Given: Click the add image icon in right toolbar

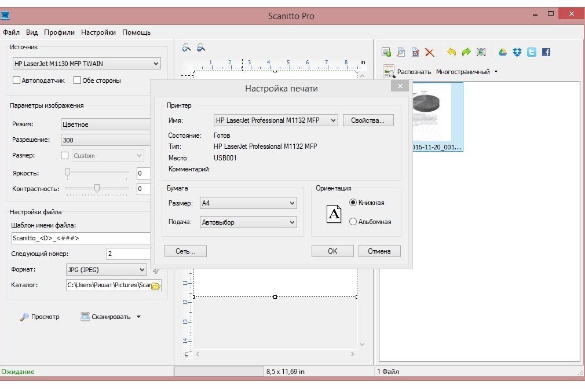Looking at the screenshot, I should click(x=386, y=52).
